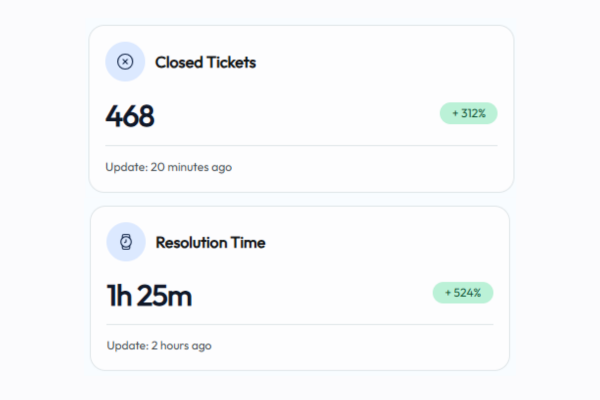
Task: Click the page background left of the cards
Action: [x=45, y=200]
